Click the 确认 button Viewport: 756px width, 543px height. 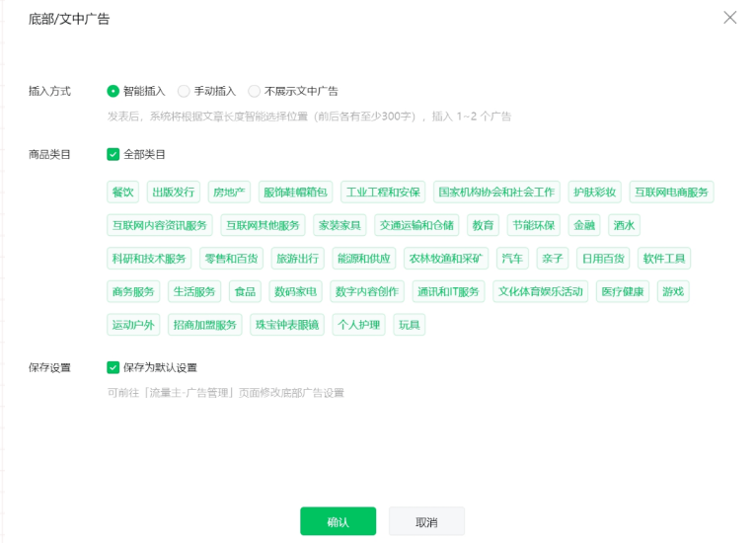tap(338, 521)
